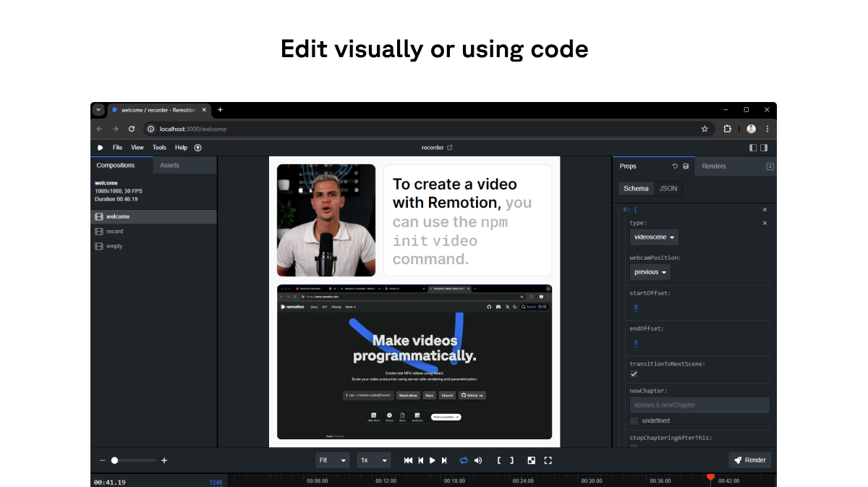Open the type videoscene dropdown
The width and height of the screenshot is (868, 487).
click(654, 237)
